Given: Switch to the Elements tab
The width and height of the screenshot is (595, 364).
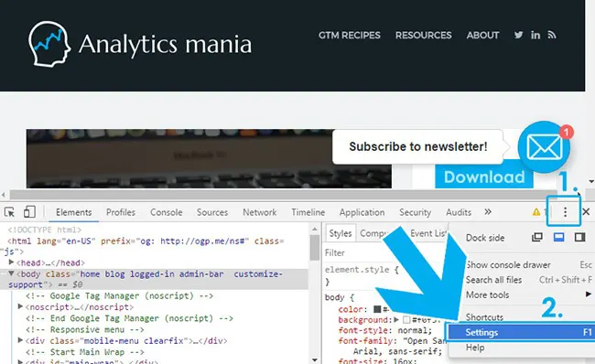Looking at the screenshot, I should point(74,212).
